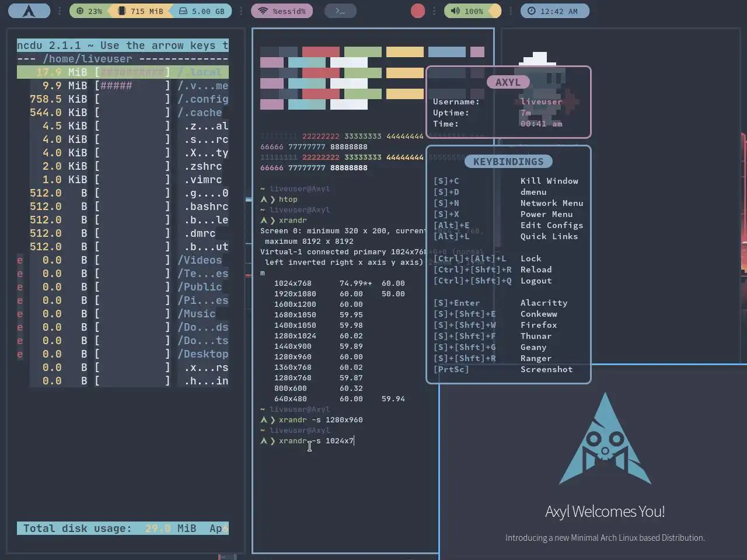747x560 pixels.
Task: Select the /Do...ds directory in ncdu
Action: point(123,327)
